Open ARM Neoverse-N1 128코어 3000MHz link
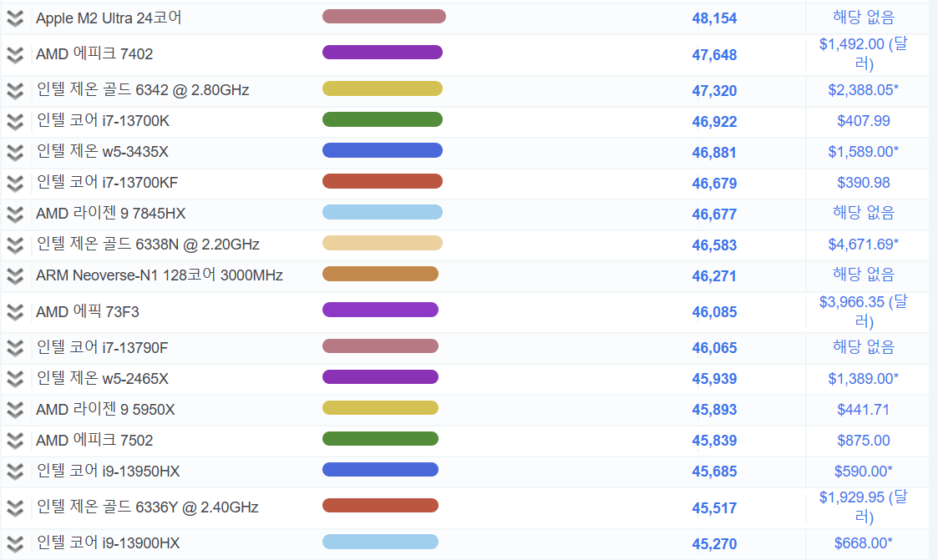This screenshot has width=938, height=560. tap(160, 275)
